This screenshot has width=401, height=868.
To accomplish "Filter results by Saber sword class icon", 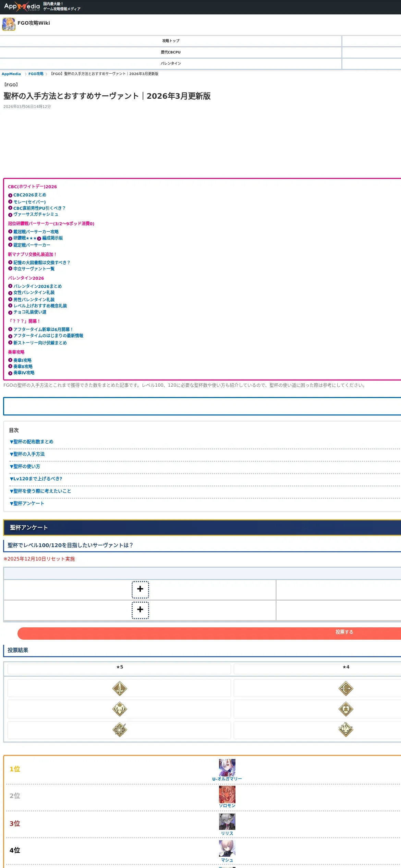I will point(120,688).
